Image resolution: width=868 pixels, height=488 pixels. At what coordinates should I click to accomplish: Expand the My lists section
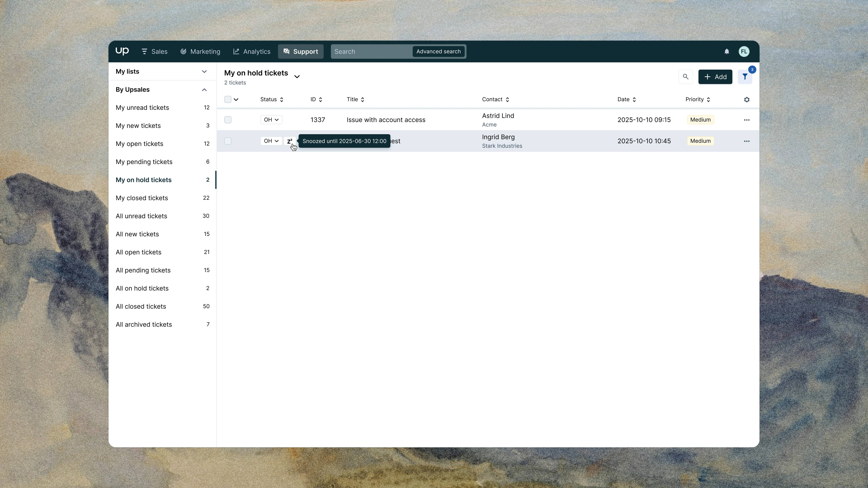[163, 71]
